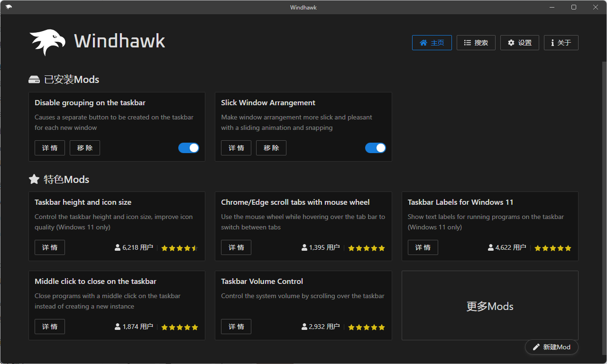607x364 pixels.
Task: Click the info icon in 关于 tab
Action: pyautogui.click(x=552, y=43)
